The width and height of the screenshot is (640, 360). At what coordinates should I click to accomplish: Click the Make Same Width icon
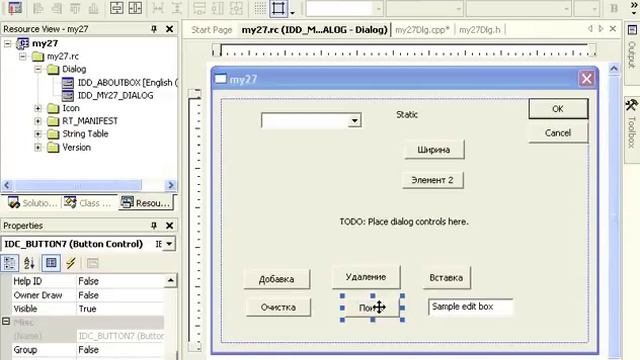199,8
